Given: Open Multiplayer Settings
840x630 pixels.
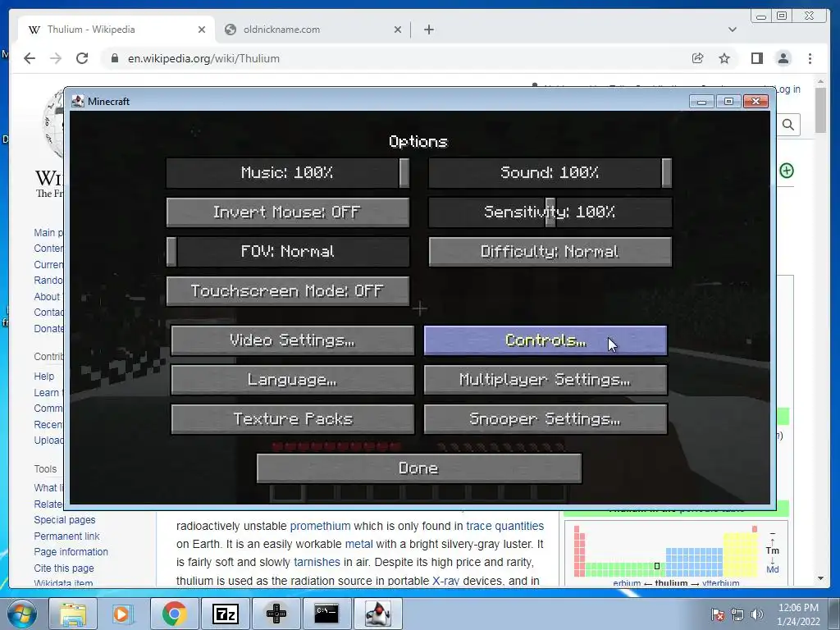Looking at the screenshot, I should coord(546,380).
